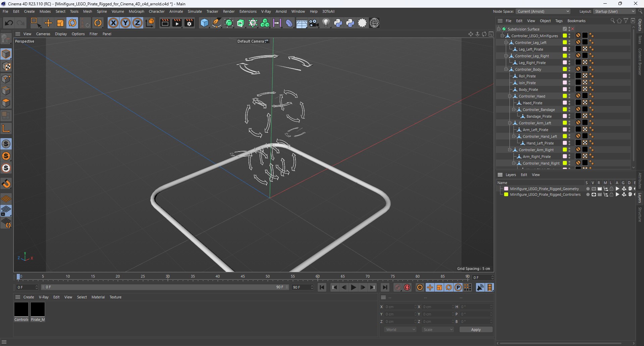
Task: Open Material Manager Texture menu
Action: tap(115, 297)
